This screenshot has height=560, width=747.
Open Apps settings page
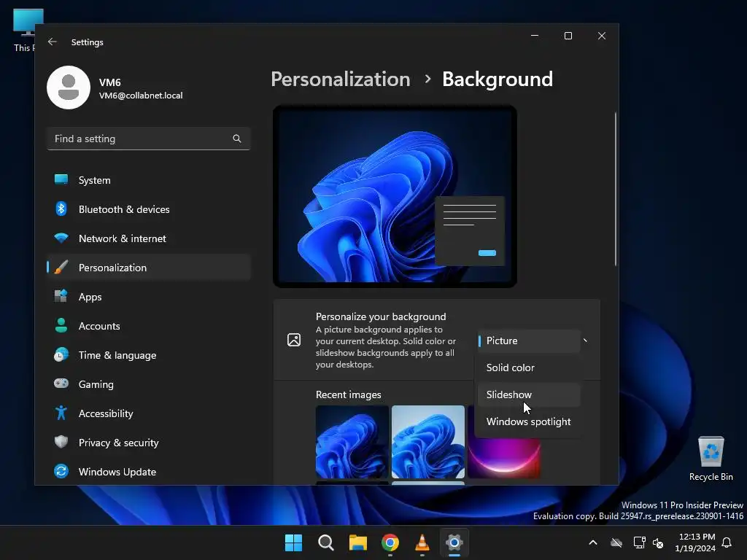pos(149,297)
